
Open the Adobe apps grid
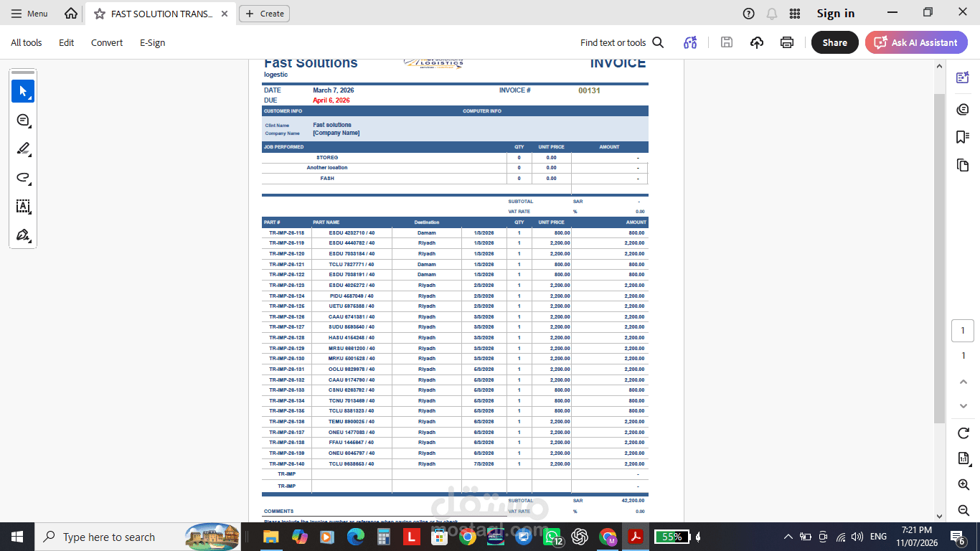click(795, 14)
